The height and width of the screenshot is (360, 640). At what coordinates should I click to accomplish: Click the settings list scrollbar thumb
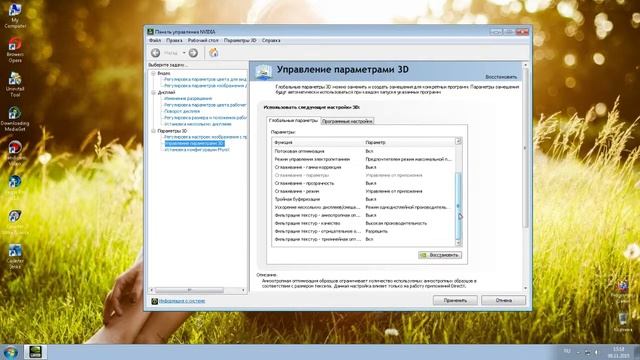point(458,206)
